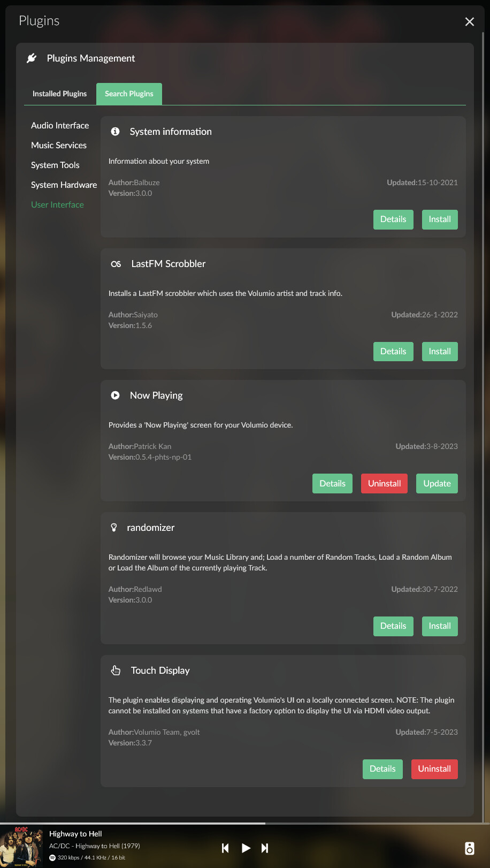The width and height of the screenshot is (490, 868).
Task: Click the LastFM Scrobbler logo icon
Action: 116,264
